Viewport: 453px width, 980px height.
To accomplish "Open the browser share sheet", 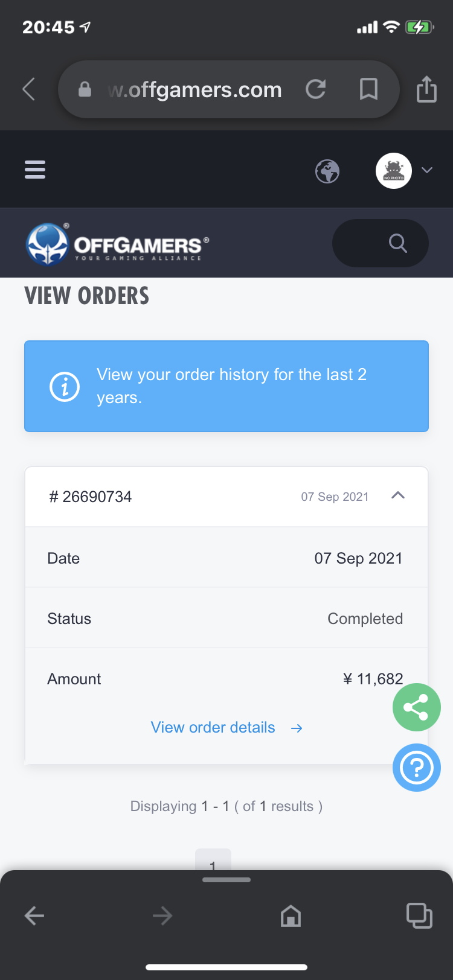I will 426,89.
